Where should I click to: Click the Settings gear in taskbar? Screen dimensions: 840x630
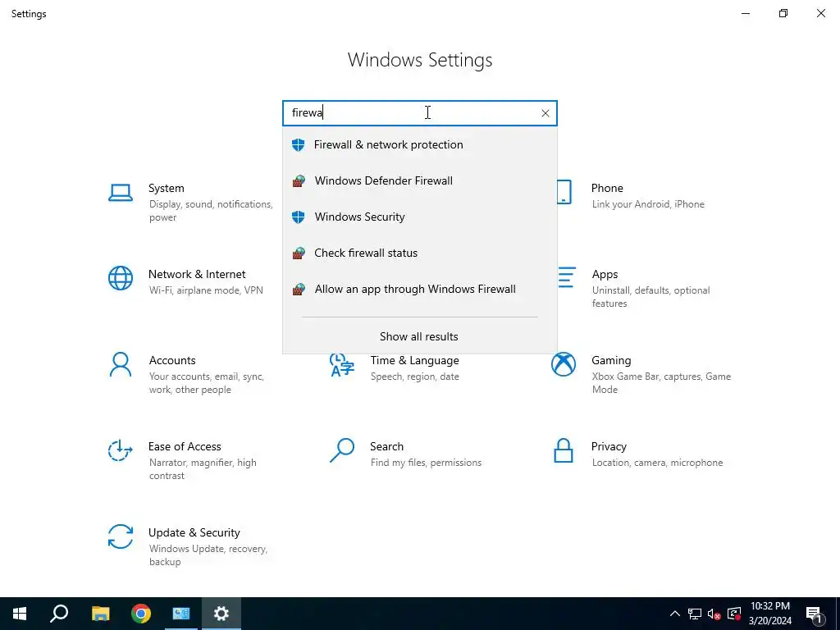point(221,614)
